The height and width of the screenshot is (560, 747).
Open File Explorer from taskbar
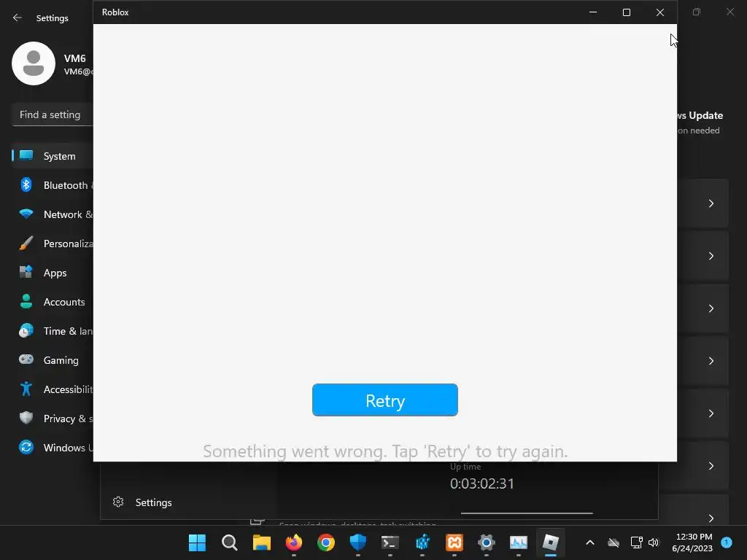tap(262, 542)
